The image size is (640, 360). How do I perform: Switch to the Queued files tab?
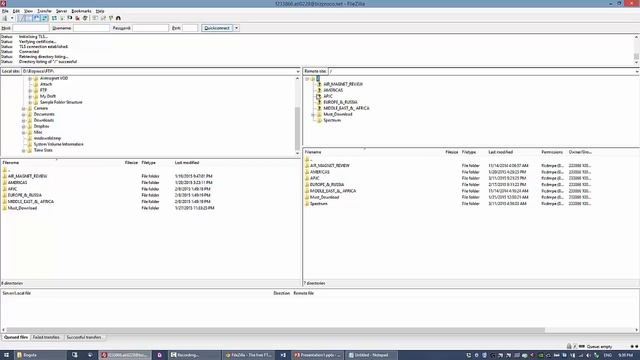tap(16, 338)
